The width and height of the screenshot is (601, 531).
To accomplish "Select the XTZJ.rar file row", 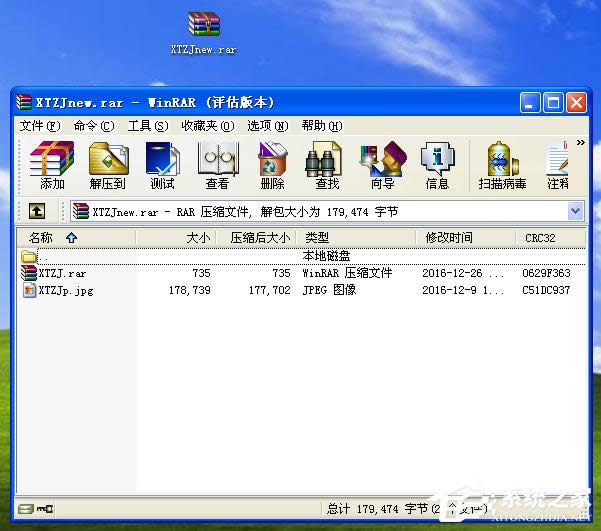I will (x=62, y=273).
